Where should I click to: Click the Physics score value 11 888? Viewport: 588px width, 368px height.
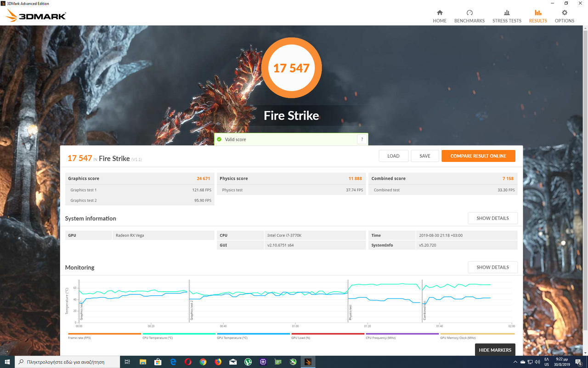pos(355,178)
